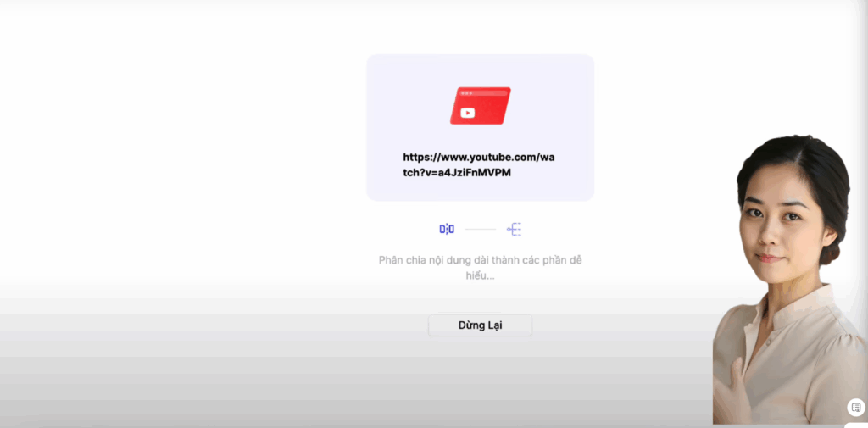Viewport: 868px width, 428px height.
Task: Click the presenter video overlay
Action: [x=790, y=280]
